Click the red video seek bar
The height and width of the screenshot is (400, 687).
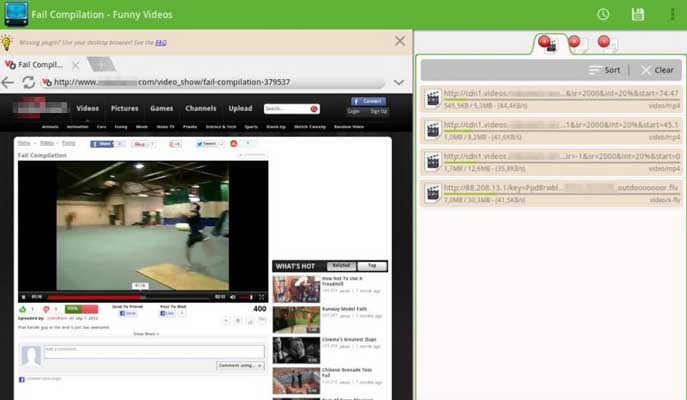[130, 297]
